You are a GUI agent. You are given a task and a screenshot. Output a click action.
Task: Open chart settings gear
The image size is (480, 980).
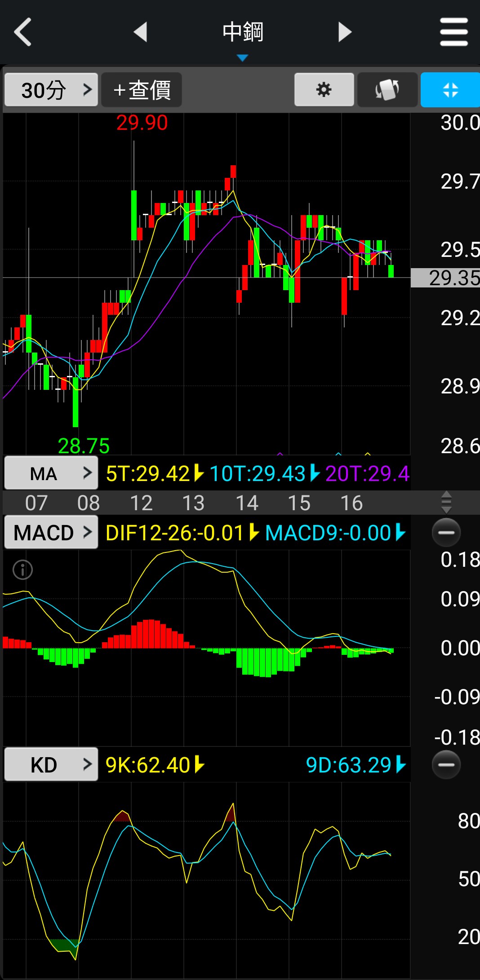click(x=324, y=90)
